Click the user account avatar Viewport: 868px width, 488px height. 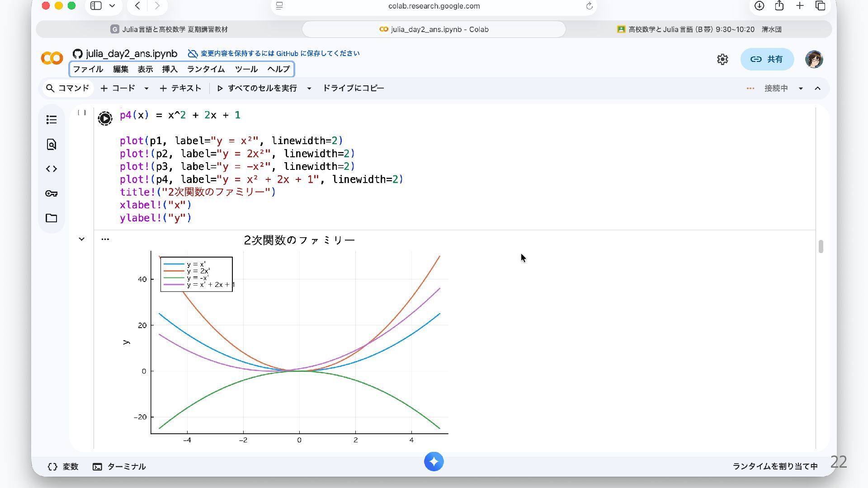[814, 59]
